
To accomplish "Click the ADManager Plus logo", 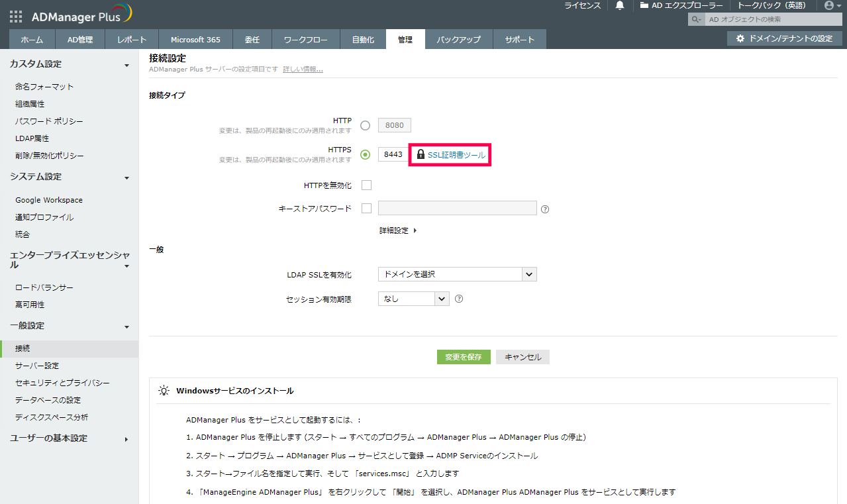I will pos(82,15).
